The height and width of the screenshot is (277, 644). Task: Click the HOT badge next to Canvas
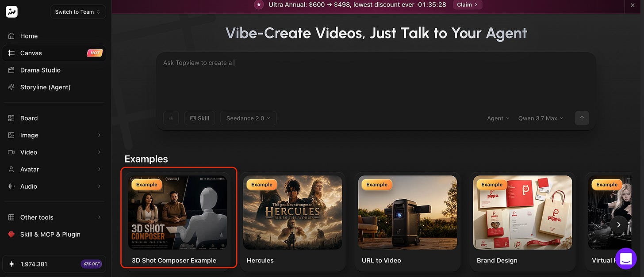click(95, 53)
